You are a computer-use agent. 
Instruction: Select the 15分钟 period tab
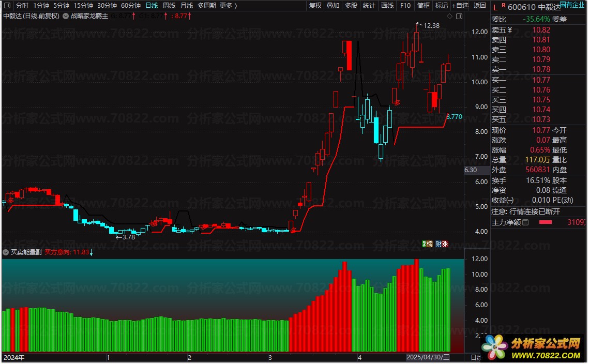click(x=83, y=5)
